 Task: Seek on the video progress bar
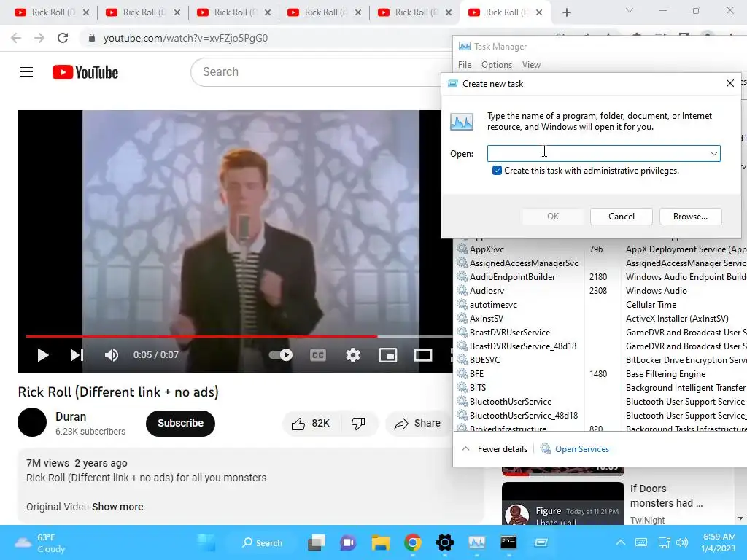point(239,337)
